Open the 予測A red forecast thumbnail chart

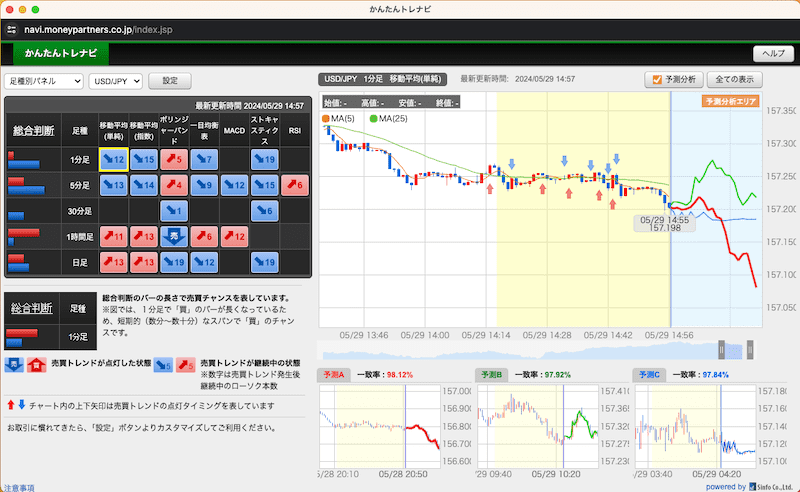click(x=380, y=426)
